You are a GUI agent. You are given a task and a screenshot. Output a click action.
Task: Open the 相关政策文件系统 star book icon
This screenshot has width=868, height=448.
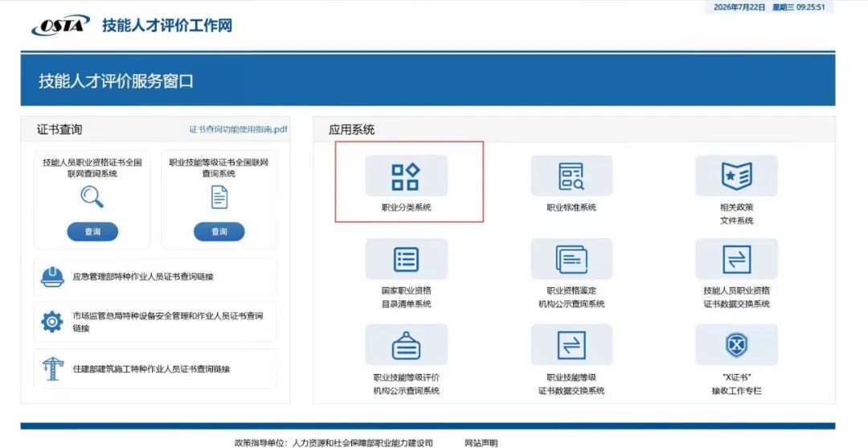(x=736, y=176)
